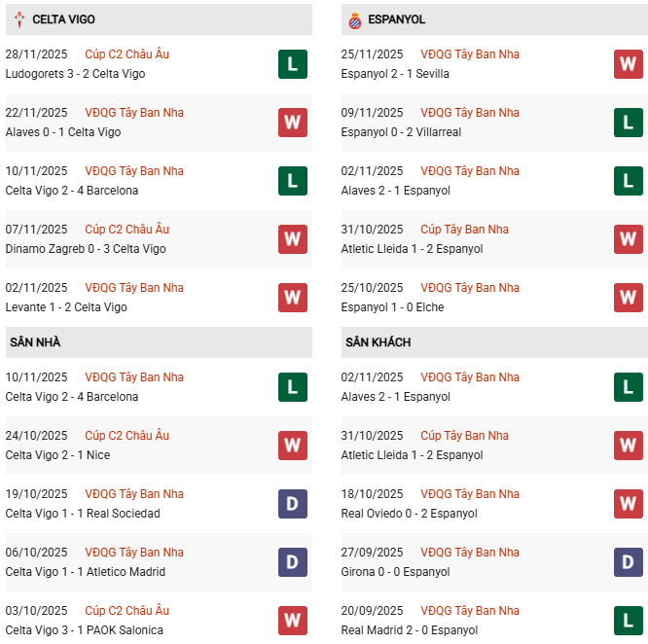Click win badge for Espanyol 2 - 1 Sevilla
The image size is (648, 644).
tap(628, 64)
